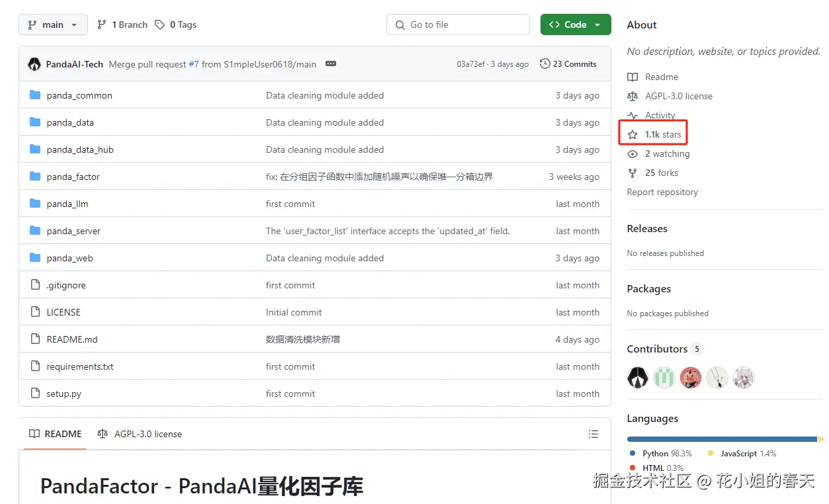Viewport: 829px width, 504px height.
Task: Click folder icon next to panda_llm
Action: [35, 204]
